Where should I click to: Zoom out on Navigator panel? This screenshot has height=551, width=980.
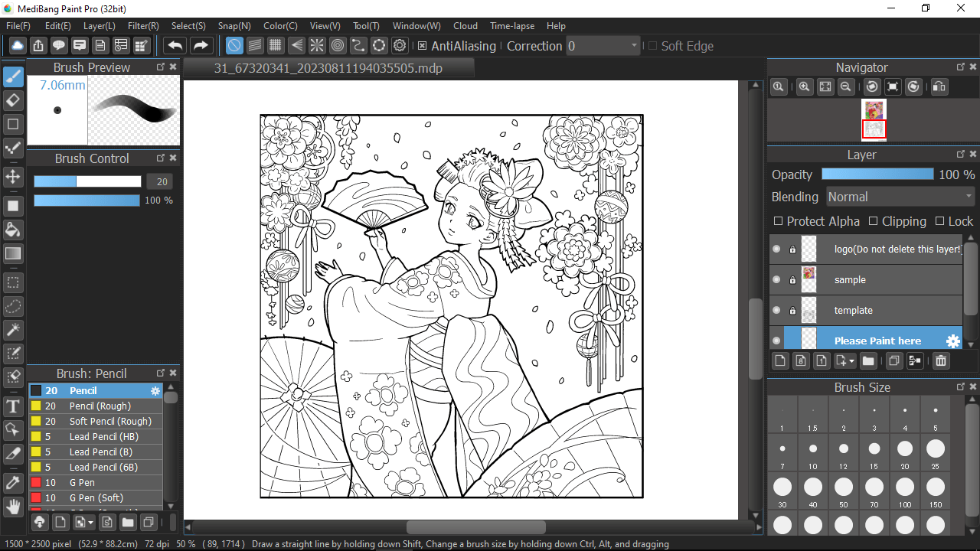click(845, 86)
